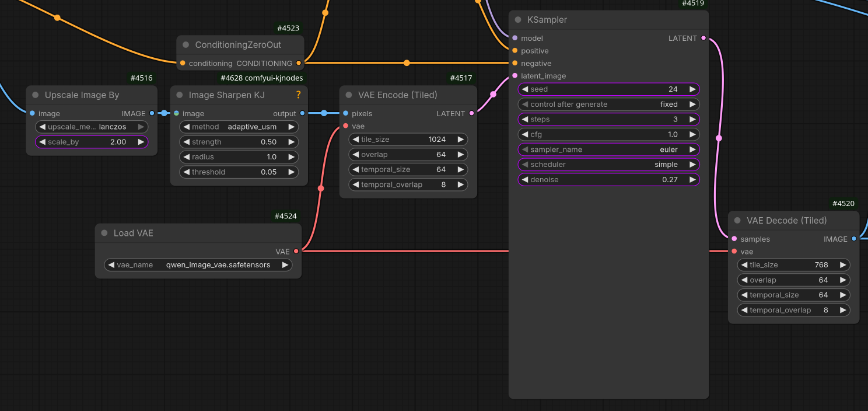Open the method adaptive_usm dropdown
The image size is (868, 411).
(239, 127)
